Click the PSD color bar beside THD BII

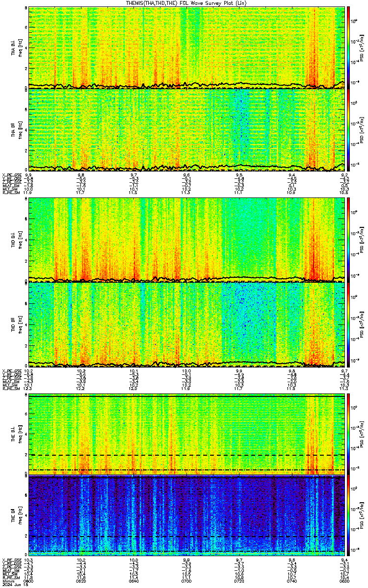tap(348, 324)
